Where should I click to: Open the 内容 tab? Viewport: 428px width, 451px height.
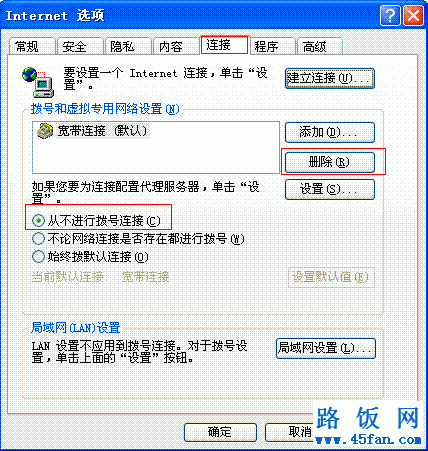pos(176,46)
